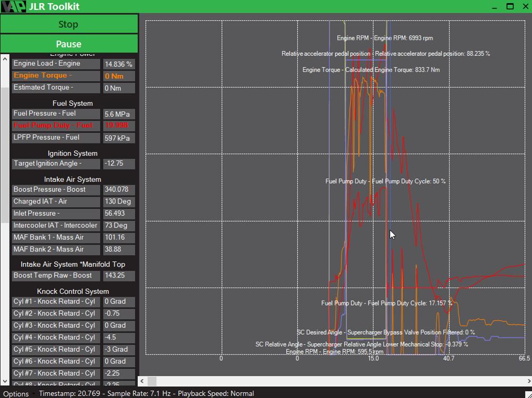Open the Options menu in status bar
The width and height of the screenshot is (532, 398).
pos(15,393)
